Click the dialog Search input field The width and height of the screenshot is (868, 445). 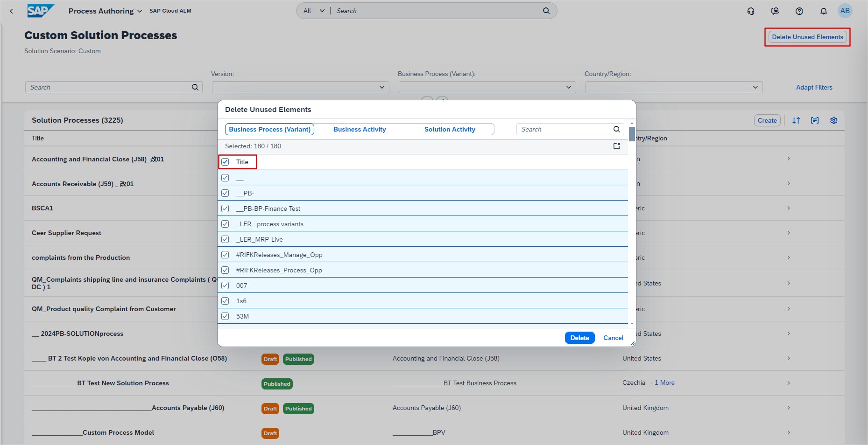click(565, 129)
